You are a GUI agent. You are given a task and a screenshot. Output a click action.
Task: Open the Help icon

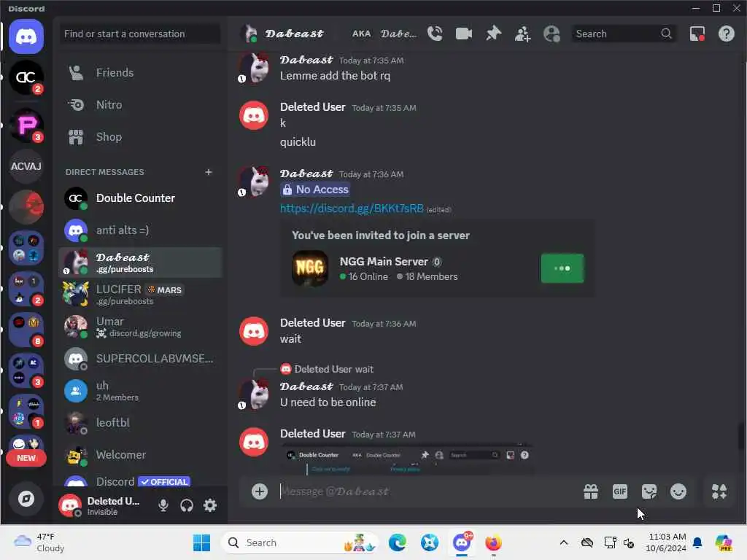pos(727,34)
